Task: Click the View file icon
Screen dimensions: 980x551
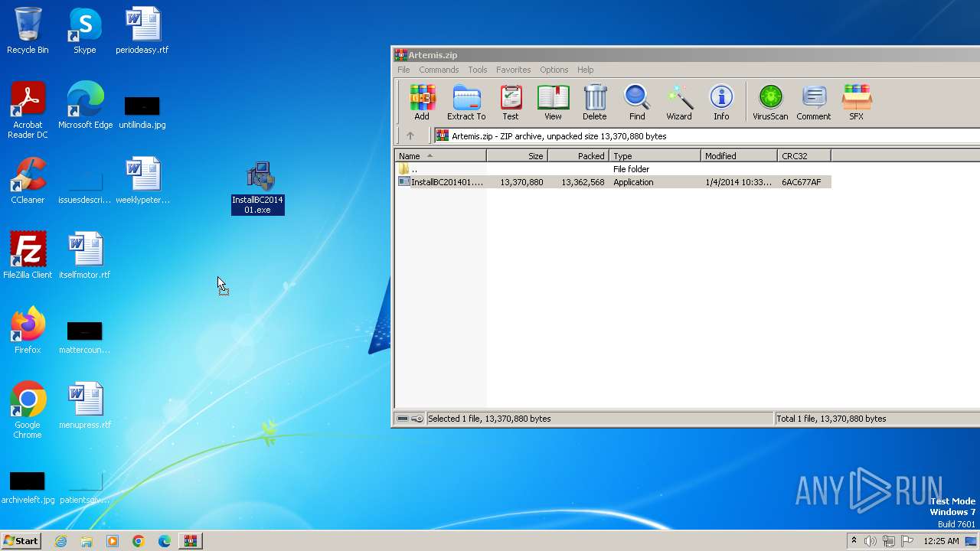Action: coord(553,103)
